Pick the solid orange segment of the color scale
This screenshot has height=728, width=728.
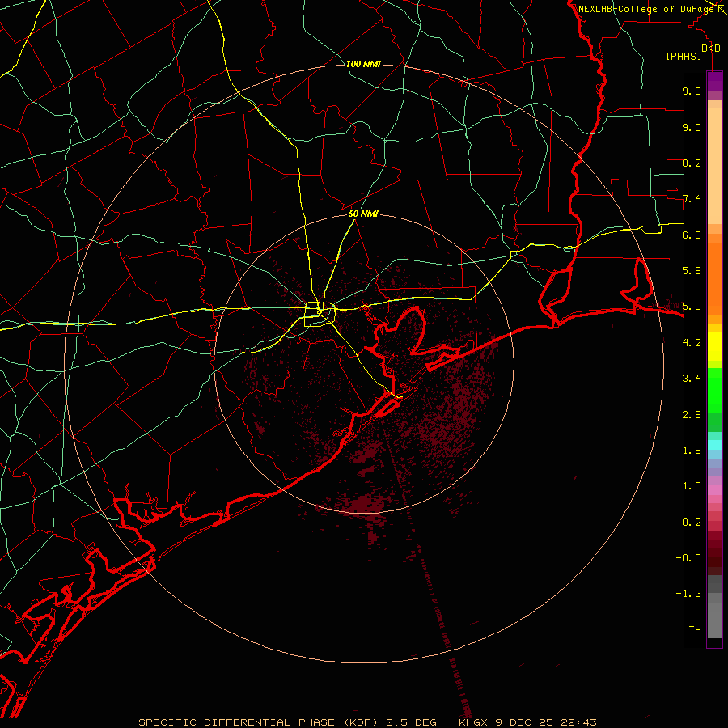[x=714, y=278]
